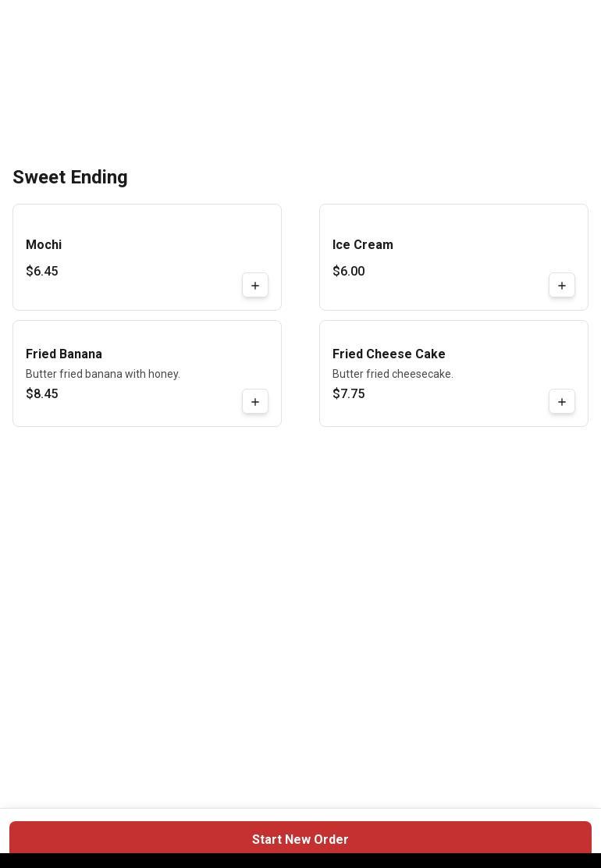The width and height of the screenshot is (601, 868).
Task: Select the Fried Cheese Cake title
Action: coord(389,354)
